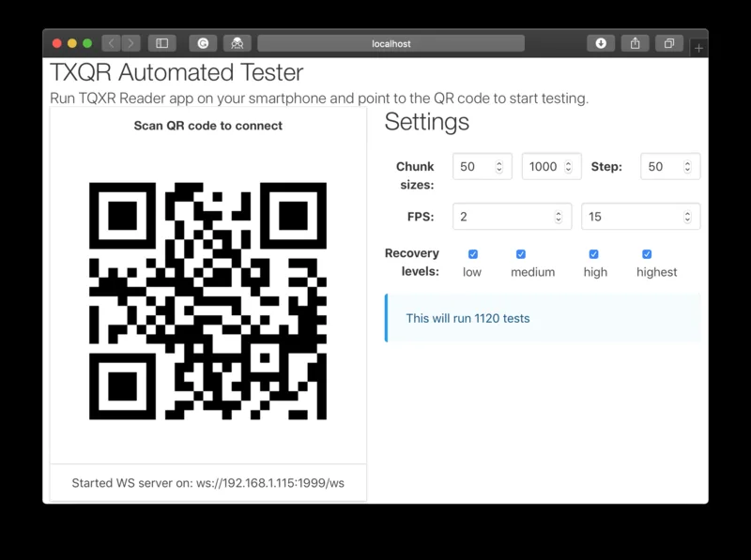Click the 'Chunk sizes:' label
The image size is (751, 560).
(x=415, y=175)
